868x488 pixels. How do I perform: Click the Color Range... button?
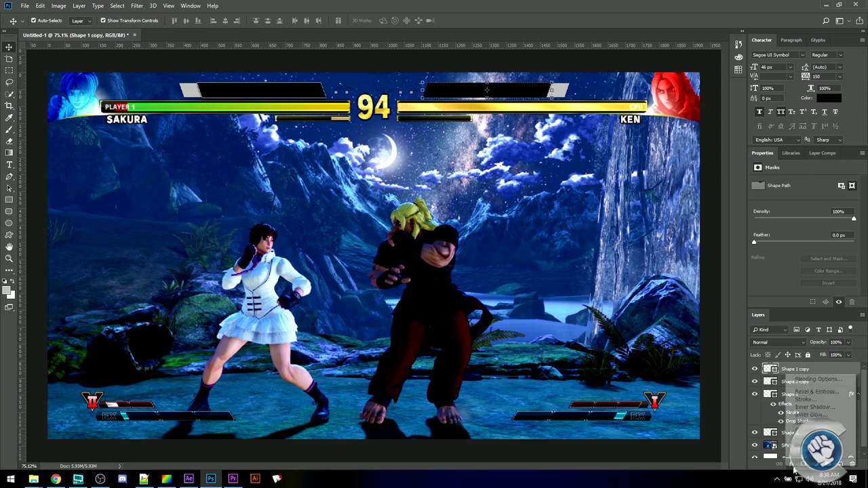(x=828, y=270)
